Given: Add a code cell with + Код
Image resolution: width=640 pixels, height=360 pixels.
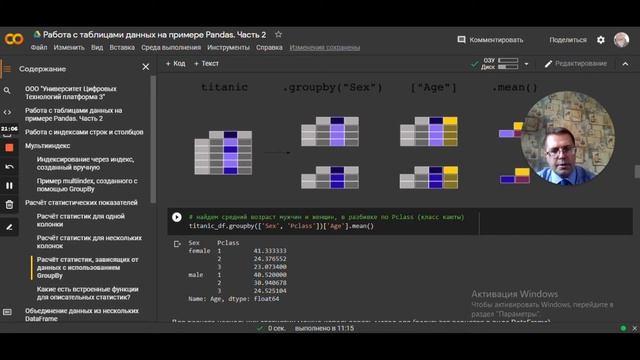Looking at the screenshot, I should click(x=176, y=63).
